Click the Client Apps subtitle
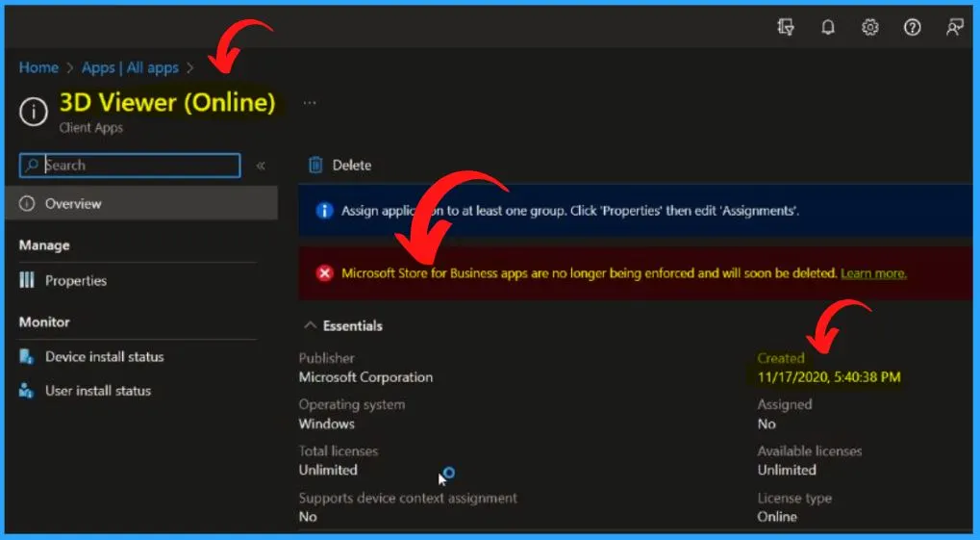 point(91,128)
